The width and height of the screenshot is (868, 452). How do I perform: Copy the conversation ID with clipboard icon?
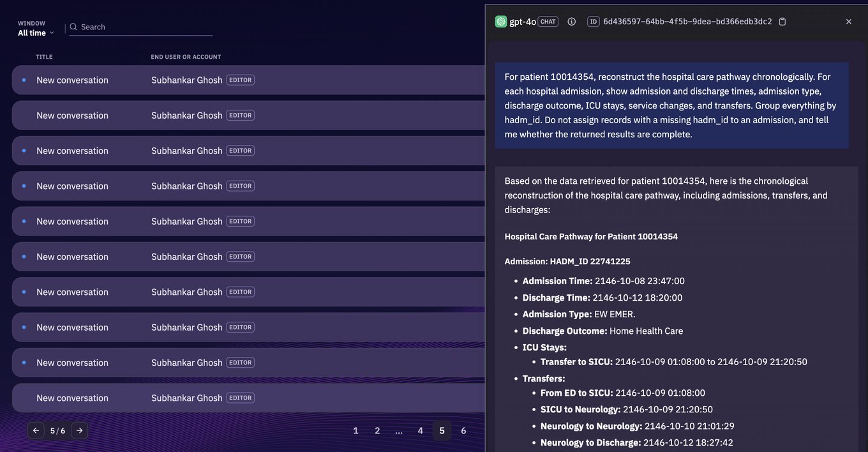pyautogui.click(x=782, y=22)
